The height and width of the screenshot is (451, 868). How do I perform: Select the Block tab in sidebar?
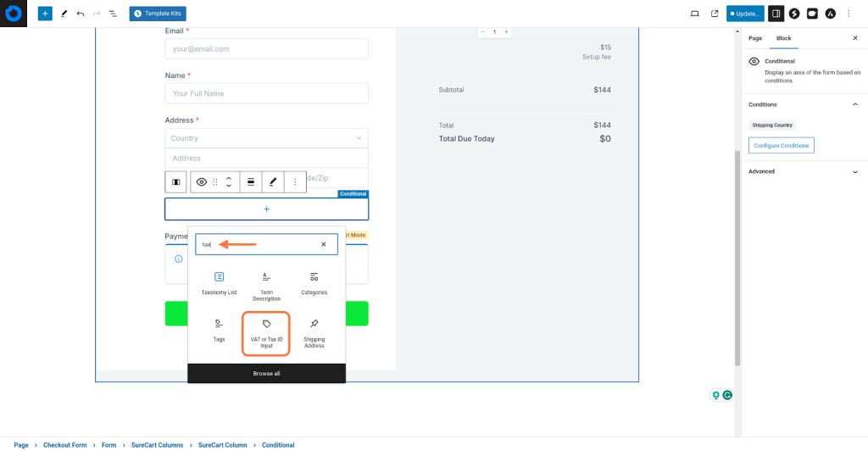point(783,38)
